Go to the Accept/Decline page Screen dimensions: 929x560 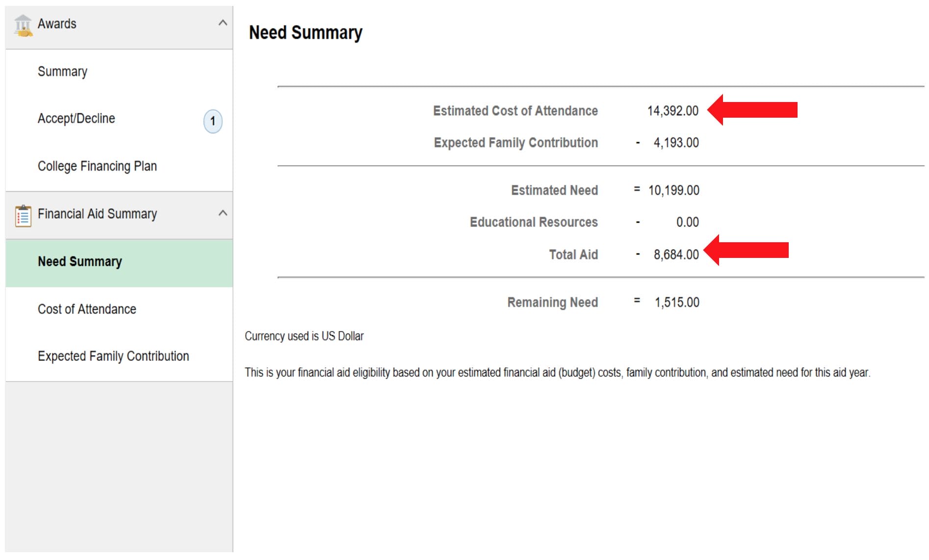click(76, 119)
